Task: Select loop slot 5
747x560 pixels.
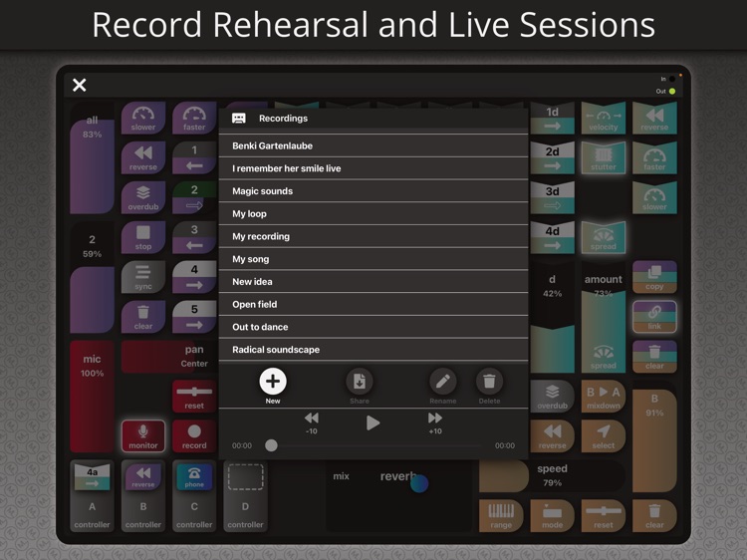Action: (194, 317)
